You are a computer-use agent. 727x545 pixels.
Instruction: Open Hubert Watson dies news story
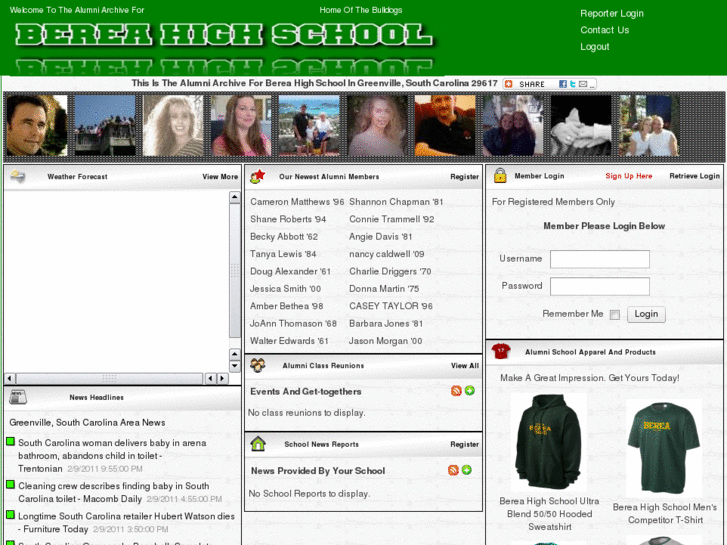coord(126,522)
